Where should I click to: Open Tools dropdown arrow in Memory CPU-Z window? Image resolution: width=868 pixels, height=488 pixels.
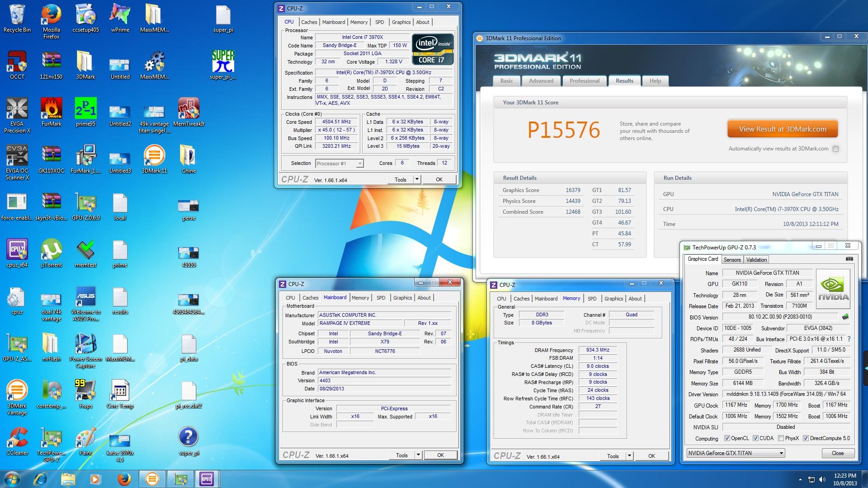pos(629,456)
